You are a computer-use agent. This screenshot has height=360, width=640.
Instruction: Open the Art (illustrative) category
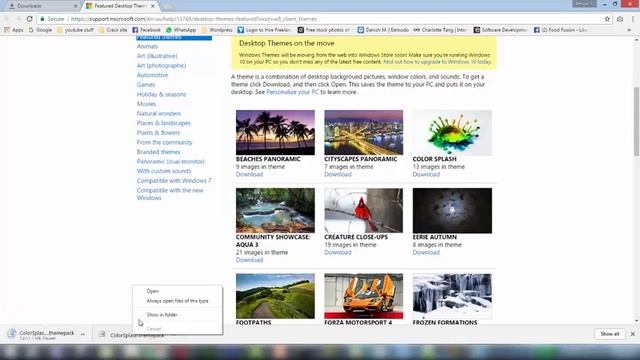pos(157,56)
